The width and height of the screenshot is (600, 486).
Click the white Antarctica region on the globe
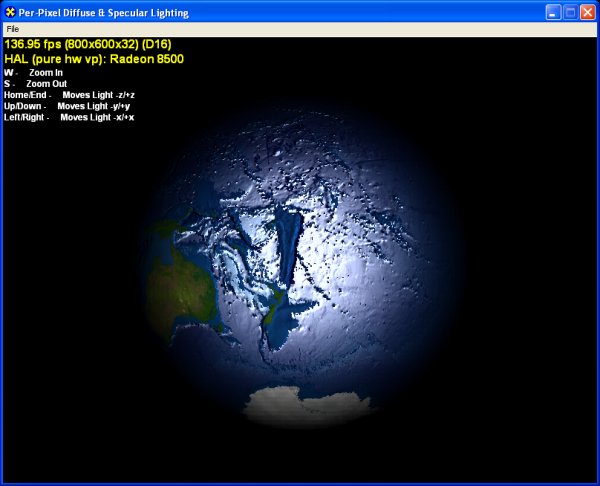(308, 405)
